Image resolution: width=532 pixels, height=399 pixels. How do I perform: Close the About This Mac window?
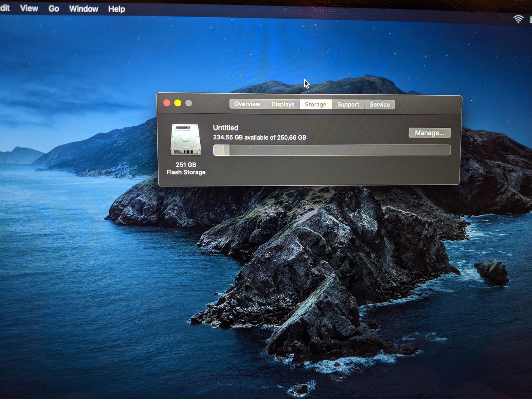tap(167, 103)
